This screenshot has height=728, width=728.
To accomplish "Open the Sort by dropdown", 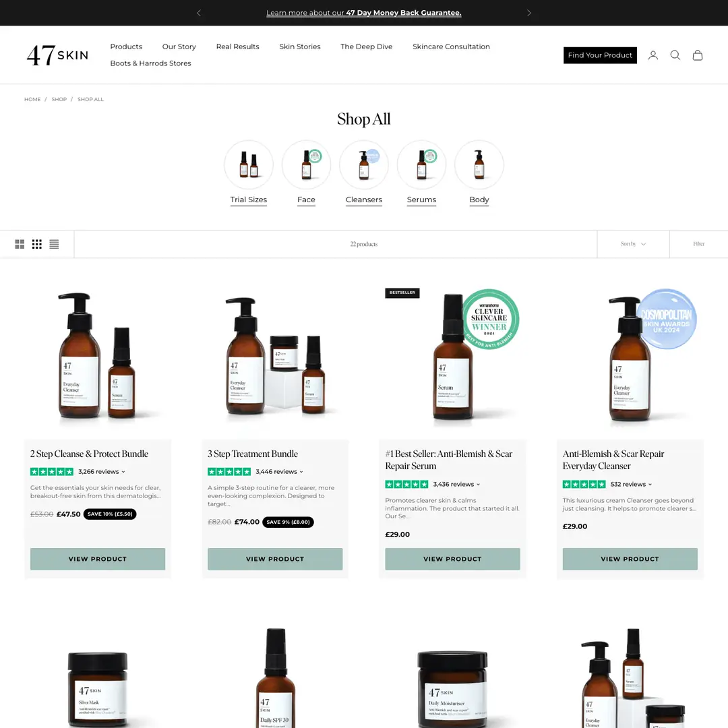I will point(633,244).
